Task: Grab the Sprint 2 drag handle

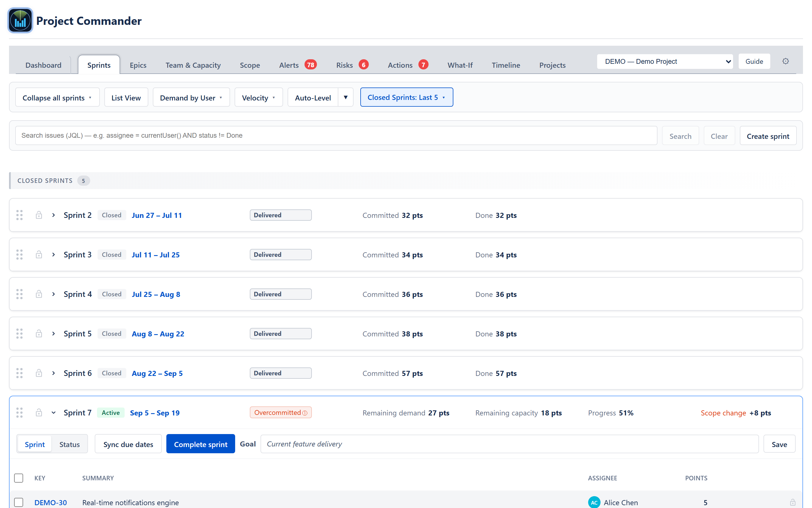Action: pyautogui.click(x=19, y=215)
